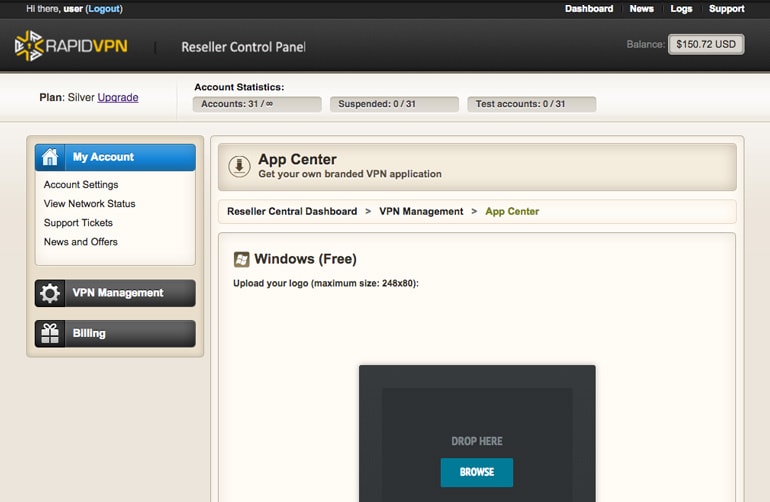770x502 pixels.
Task: Click the Accounts: 31 statistic box
Action: coord(257,104)
